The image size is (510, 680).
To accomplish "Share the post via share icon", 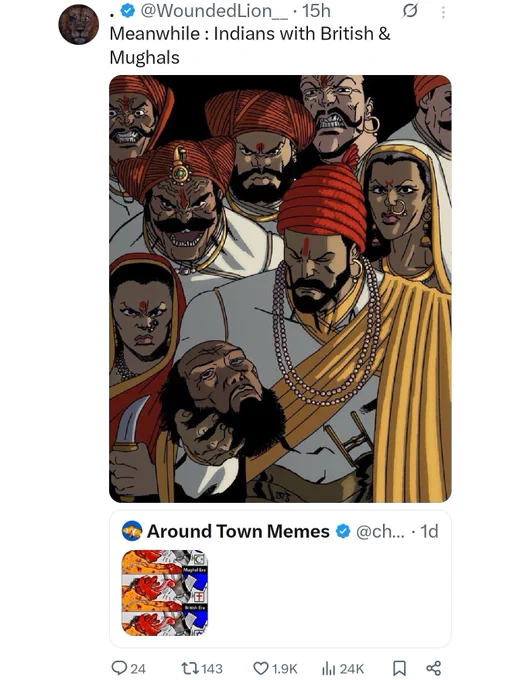I will [434, 668].
